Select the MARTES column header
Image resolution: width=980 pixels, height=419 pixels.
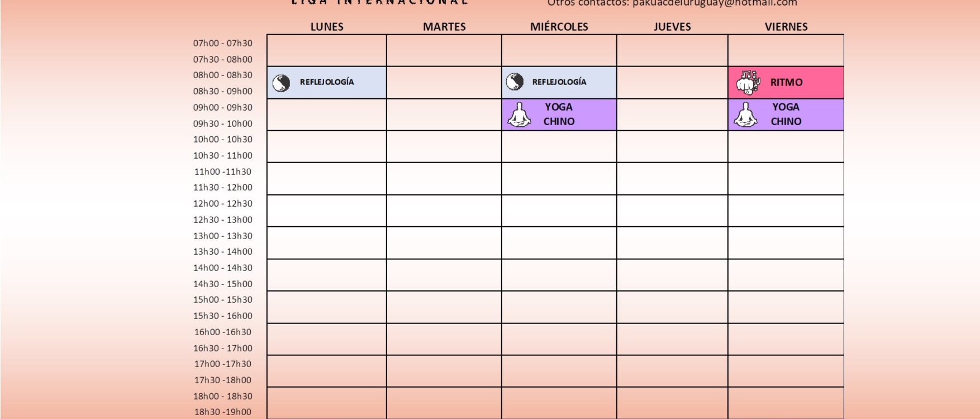[444, 27]
